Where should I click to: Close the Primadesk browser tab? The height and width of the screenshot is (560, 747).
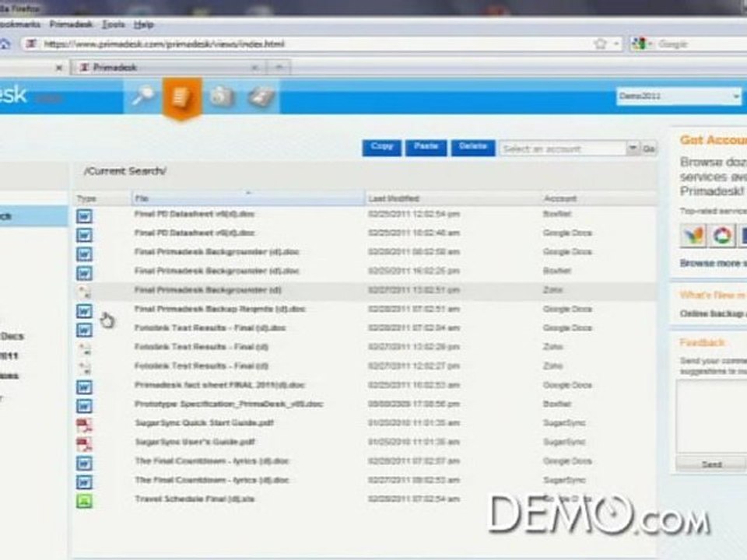255,68
